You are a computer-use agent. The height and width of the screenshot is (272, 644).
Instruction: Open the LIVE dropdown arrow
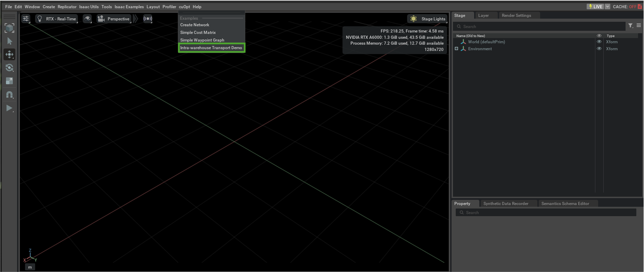pos(607,7)
